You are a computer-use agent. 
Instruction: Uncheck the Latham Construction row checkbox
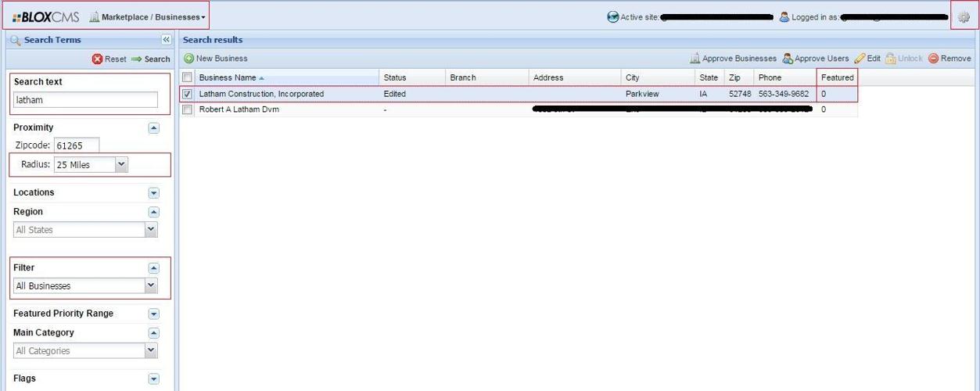pyautogui.click(x=187, y=94)
